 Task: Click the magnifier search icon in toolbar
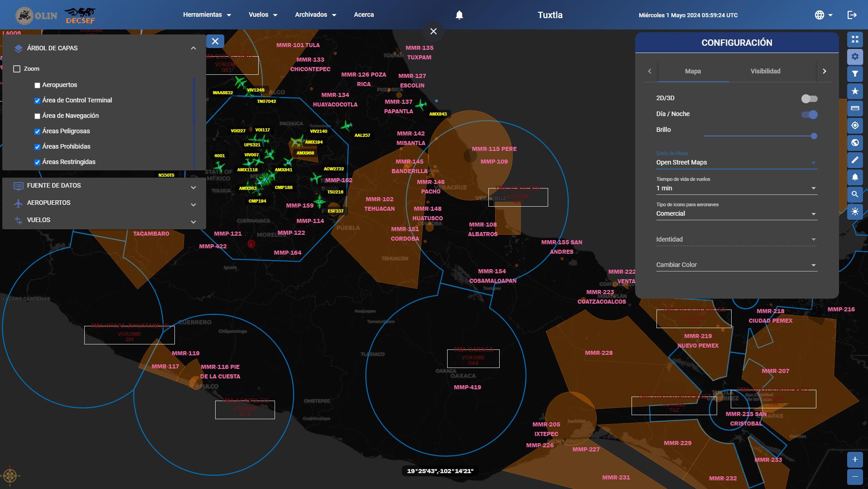[854, 194]
